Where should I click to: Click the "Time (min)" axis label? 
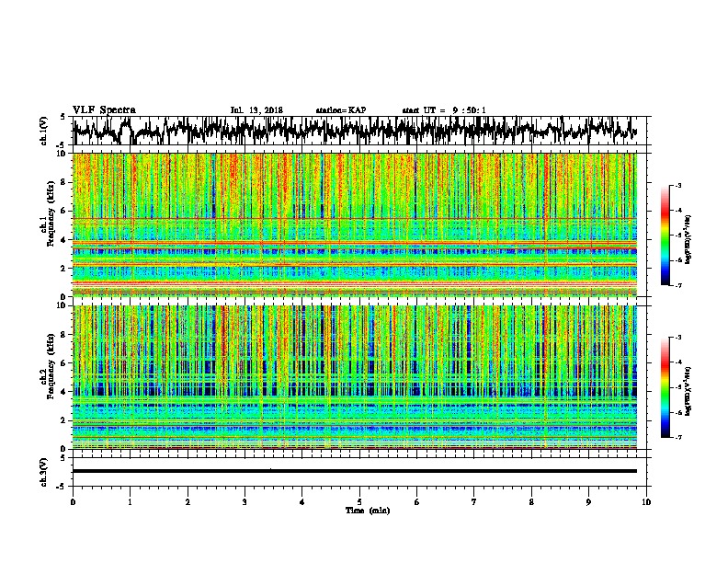click(x=368, y=511)
